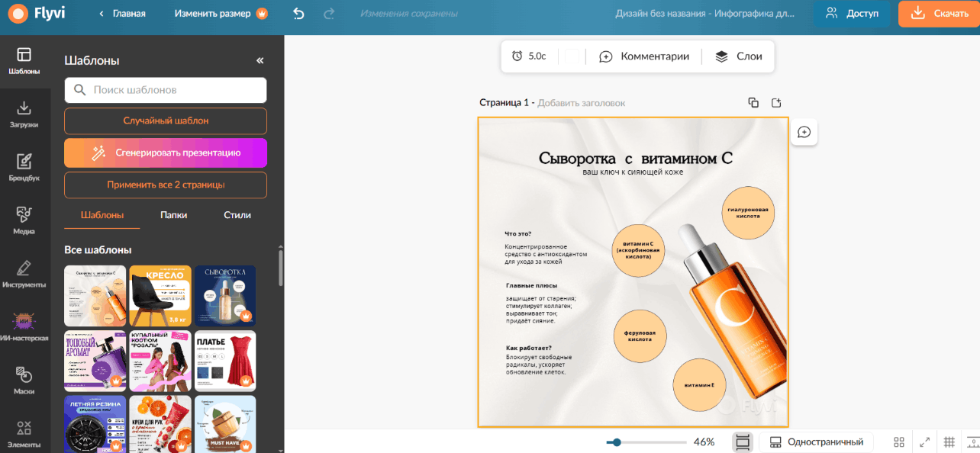Switch to the Папки tab
The image size is (980, 453).
point(173,215)
